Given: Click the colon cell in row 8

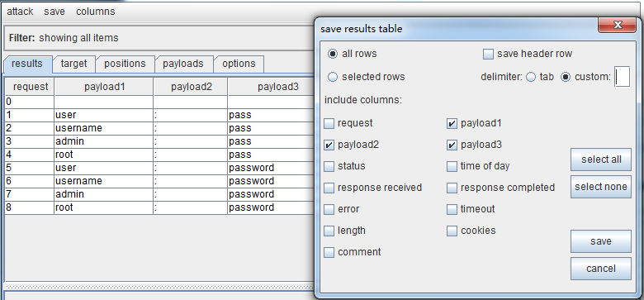Looking at the screenshot, I should pos(191,207).
